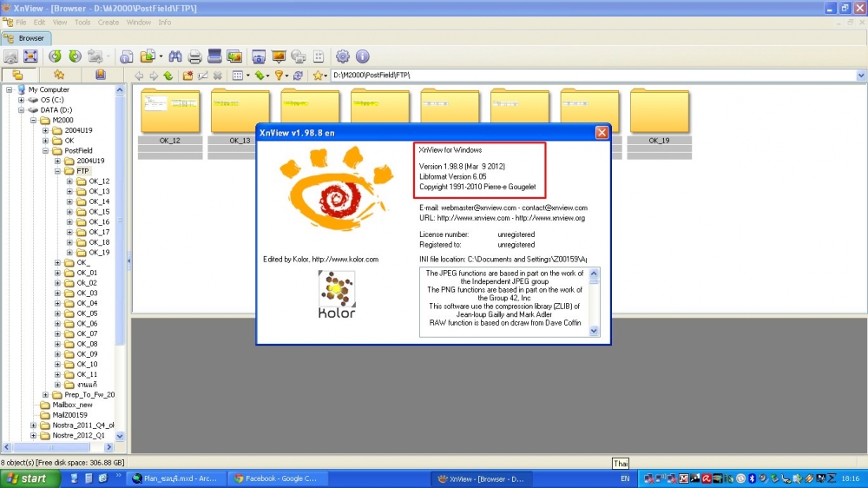Image resolution: width=868 pixels, height=488 pixels.
Task: Switch to the ArcMap Plan taskbar button
Action: 175,478
